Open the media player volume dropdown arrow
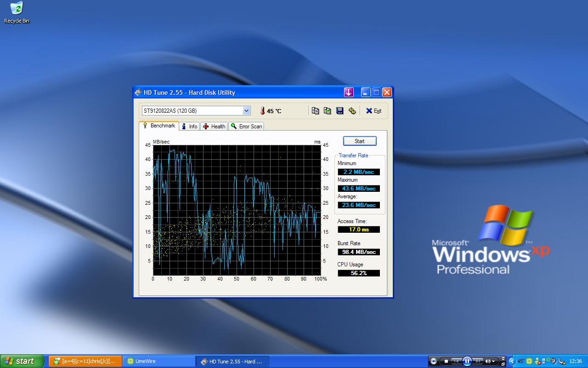Viewport: 588px width, 368px height. tap(493, 362)
